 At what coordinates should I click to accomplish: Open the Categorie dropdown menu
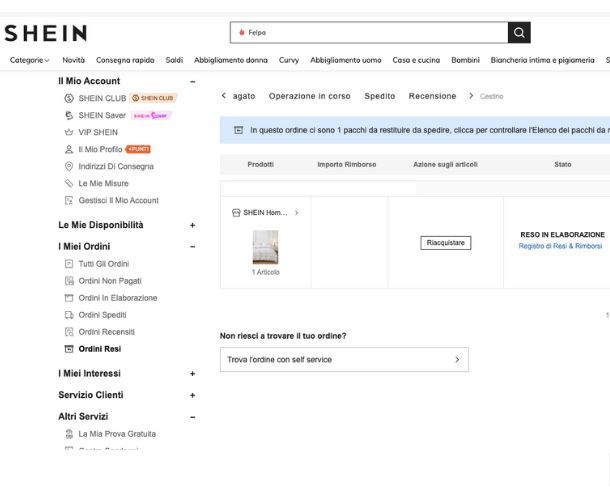tap(30, 60)
